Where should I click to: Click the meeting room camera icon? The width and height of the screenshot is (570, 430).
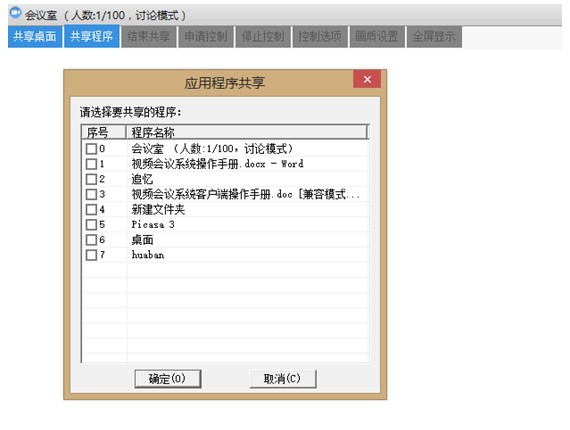(x=16, y=13)
